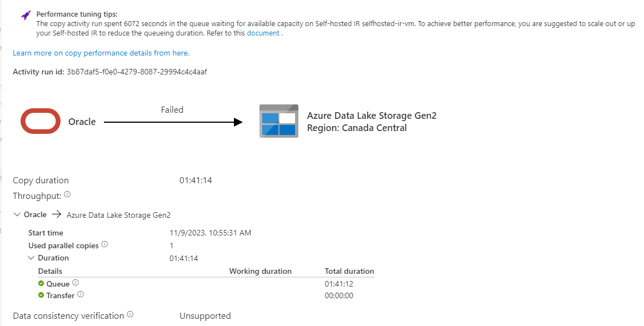Click the red Oracle source icon
The height and width of the screenshot is (326, 644).
[x=41, y=121]
